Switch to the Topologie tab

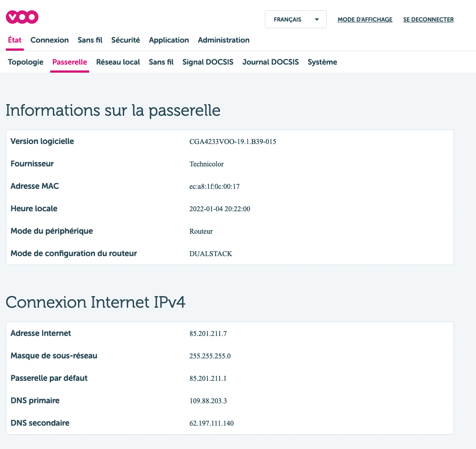(26, 62)
